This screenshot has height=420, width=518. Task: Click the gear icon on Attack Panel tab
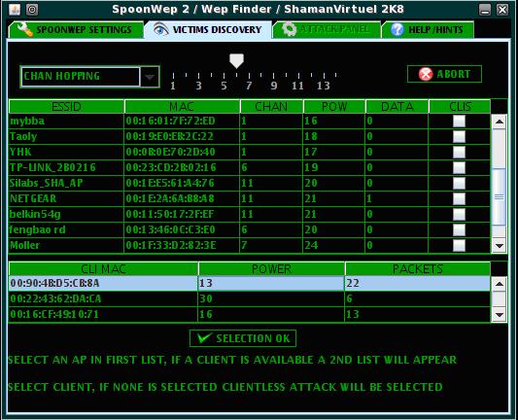(x=290, y=29)
